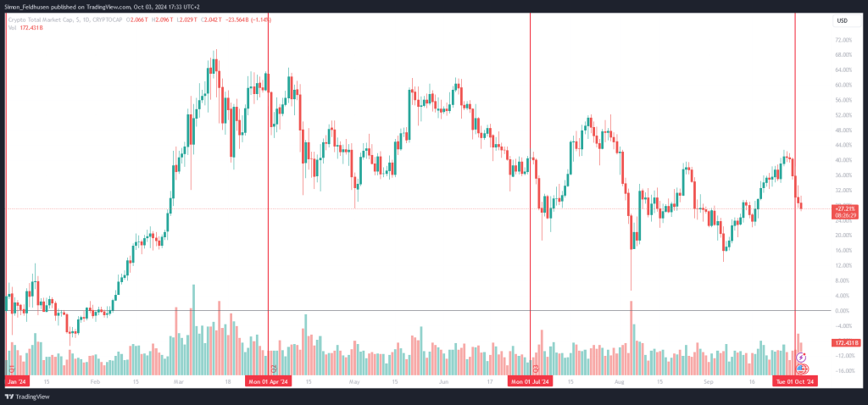Click the purple lightning bolt event icon

pyautogui.click(x=800, y=358)
